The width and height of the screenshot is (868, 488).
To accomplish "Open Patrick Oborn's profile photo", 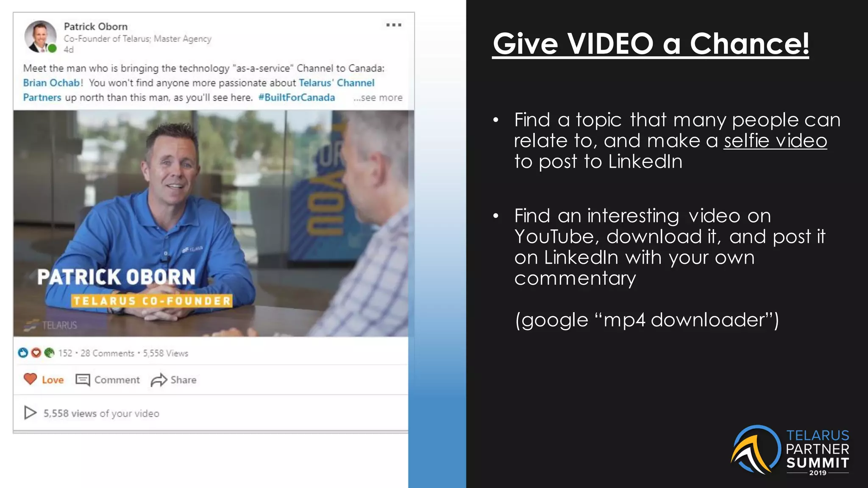I will (x=40, y=36).
